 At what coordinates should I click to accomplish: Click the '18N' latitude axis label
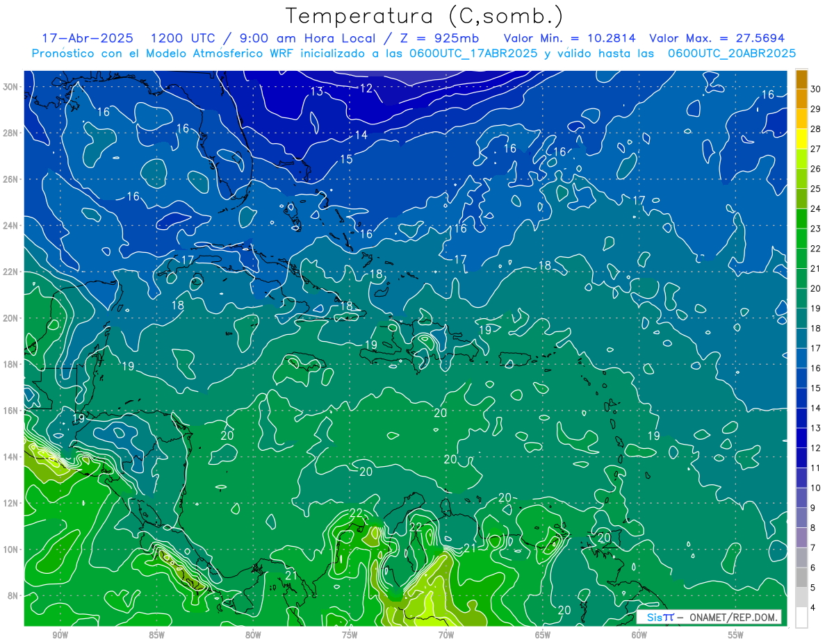click(10, 364)
